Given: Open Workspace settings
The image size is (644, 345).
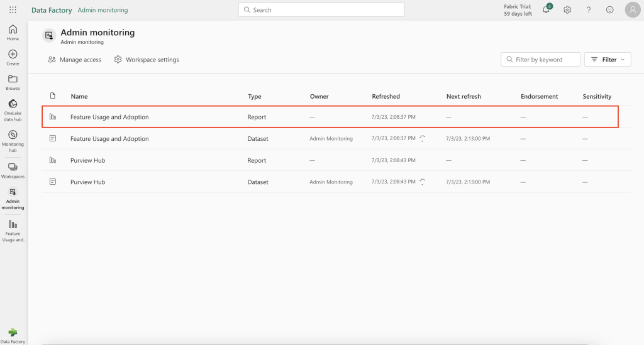Looking at the screenshot, I should pos(147,60).
